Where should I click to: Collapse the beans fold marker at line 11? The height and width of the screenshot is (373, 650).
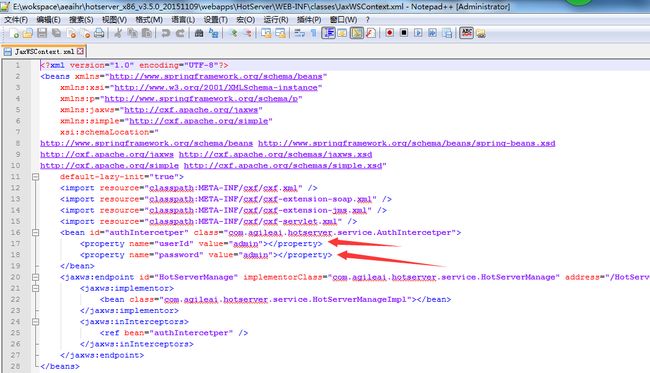[36, 177]
